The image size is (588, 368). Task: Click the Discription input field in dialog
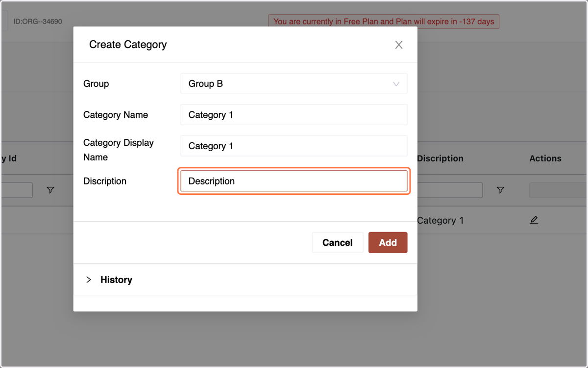click(x=294, y=181)
